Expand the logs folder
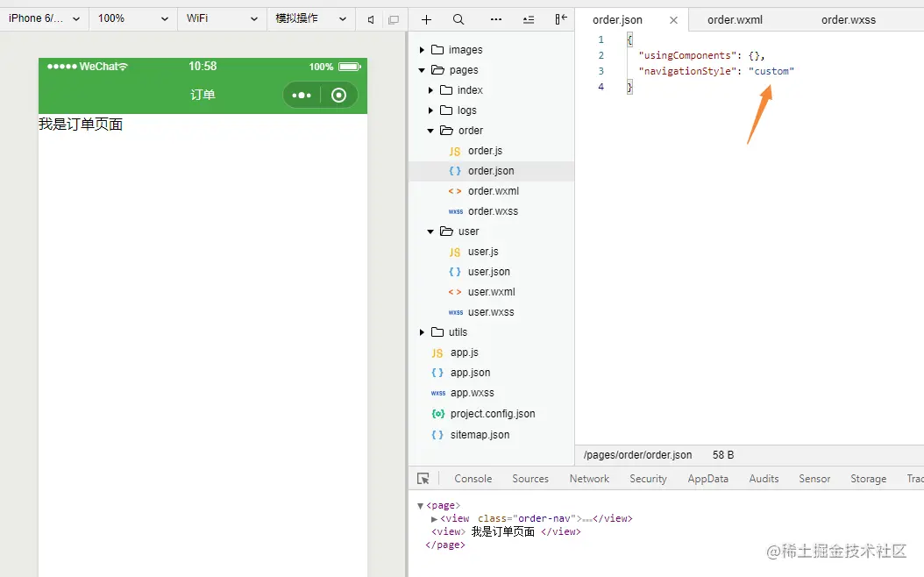The width and height of the screenshot is (924, 577). coord(430,110)
